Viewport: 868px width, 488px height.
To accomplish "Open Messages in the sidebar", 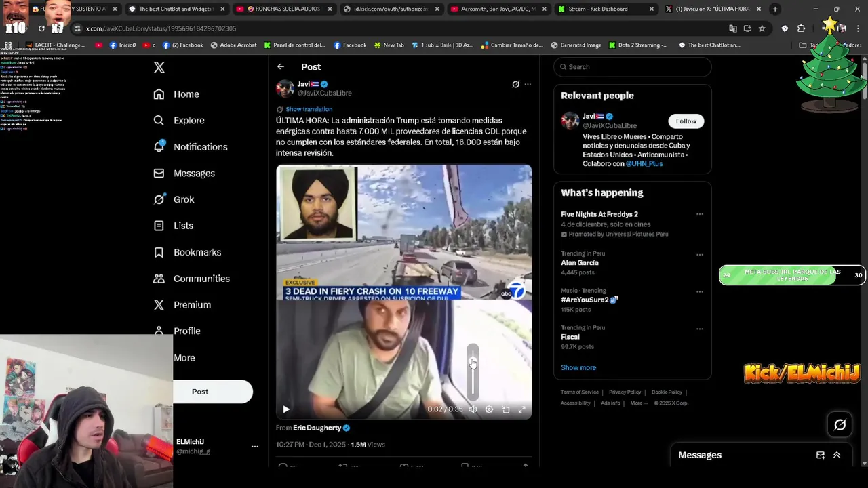I will [184, 174].
